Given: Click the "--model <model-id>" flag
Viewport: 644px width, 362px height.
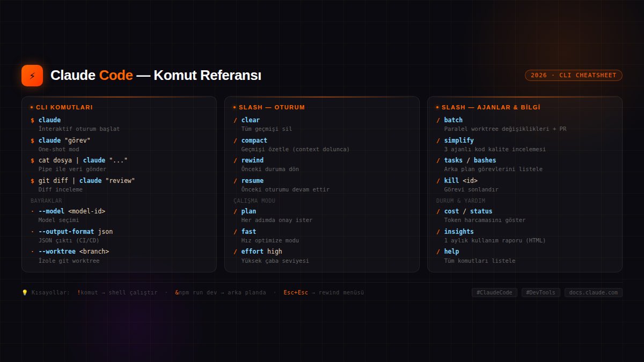Looking at the screenshot, I should pos(69,211).
